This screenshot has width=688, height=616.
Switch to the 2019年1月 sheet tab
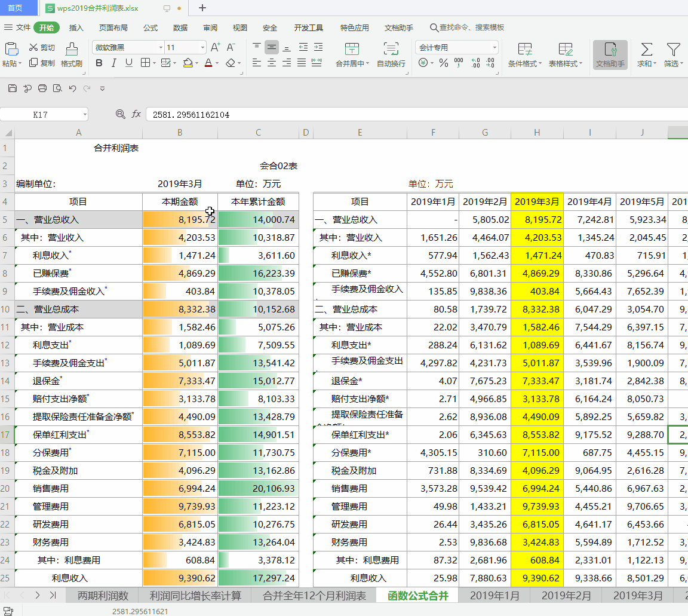[x=494, y=596]
